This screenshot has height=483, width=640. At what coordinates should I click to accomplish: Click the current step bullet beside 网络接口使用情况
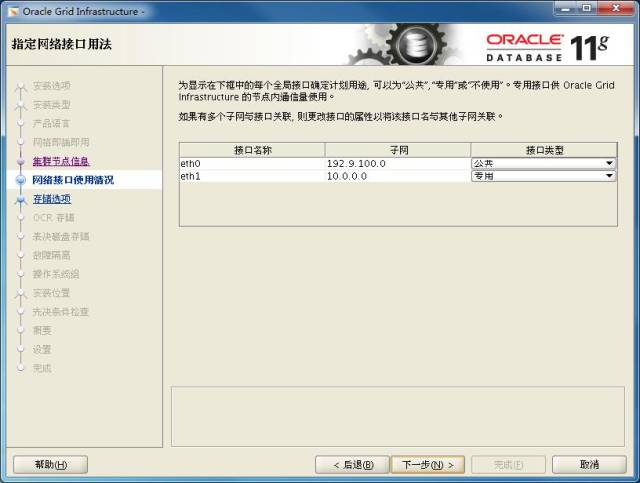[x=21, y=180]
